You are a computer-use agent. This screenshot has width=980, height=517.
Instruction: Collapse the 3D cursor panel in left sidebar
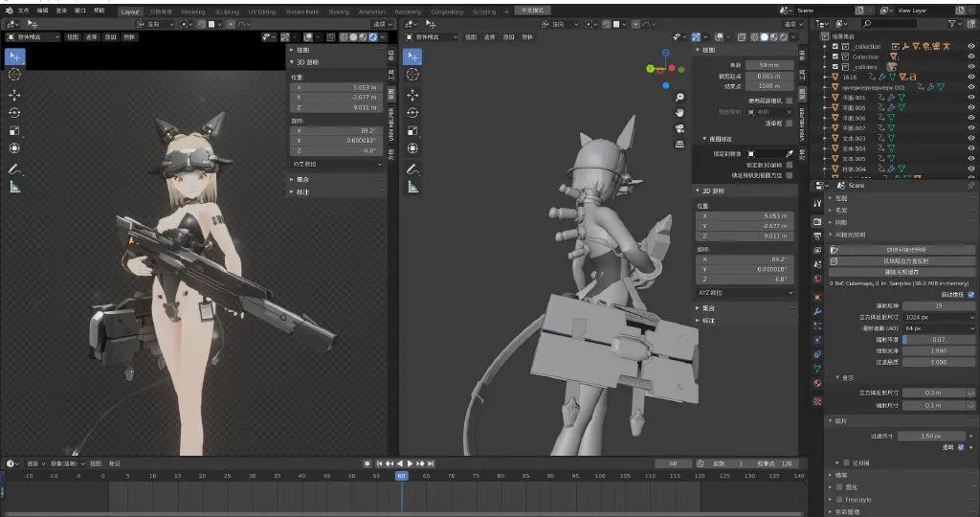pyautogui.click(x=292, y=62)
